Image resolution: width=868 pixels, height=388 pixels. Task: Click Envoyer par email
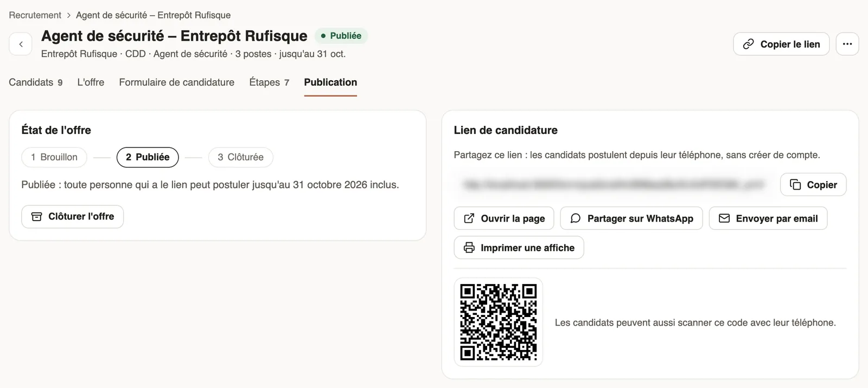[x=768, y=218]
